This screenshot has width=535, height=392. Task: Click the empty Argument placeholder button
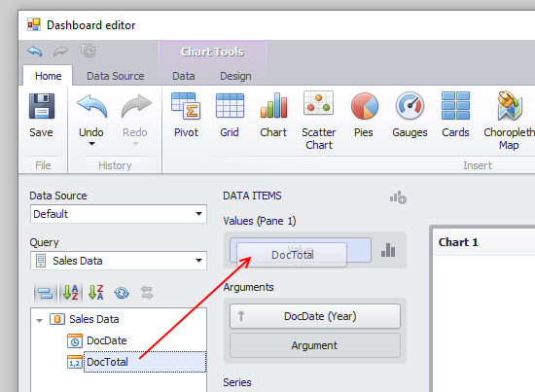pos(315,345)
